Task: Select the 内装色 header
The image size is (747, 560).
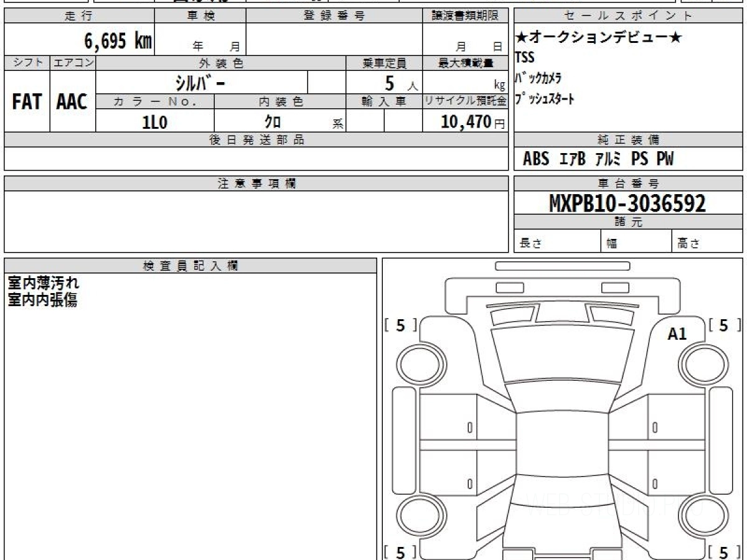Action: click(280, 101)
